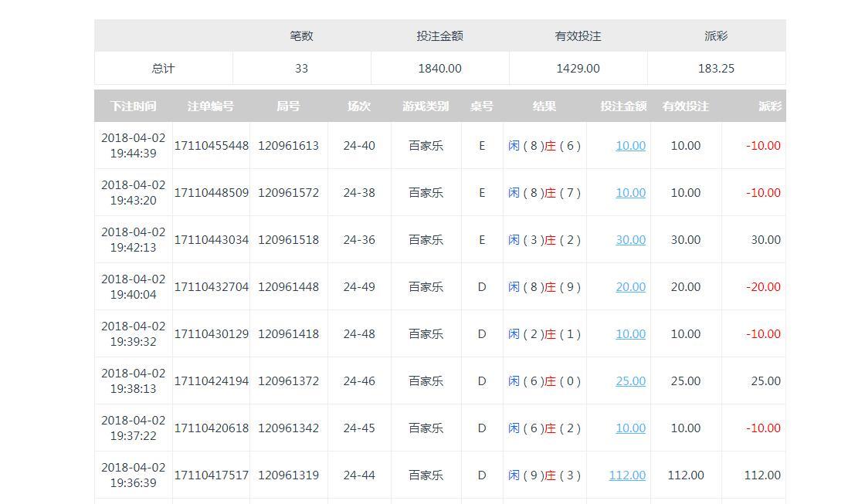Select order number 17110432704
Viewport: 865px width, 504px height.
(212, 287)
